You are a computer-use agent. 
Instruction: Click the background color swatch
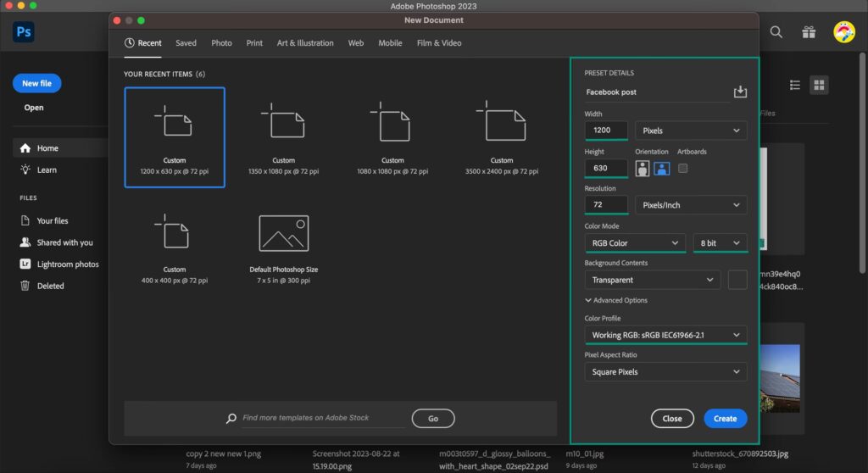[x=737, y=280]
